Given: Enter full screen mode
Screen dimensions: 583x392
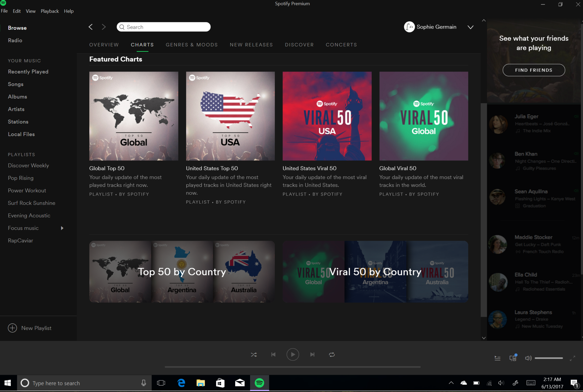Looking at the screenshot, I should point(572,358).
